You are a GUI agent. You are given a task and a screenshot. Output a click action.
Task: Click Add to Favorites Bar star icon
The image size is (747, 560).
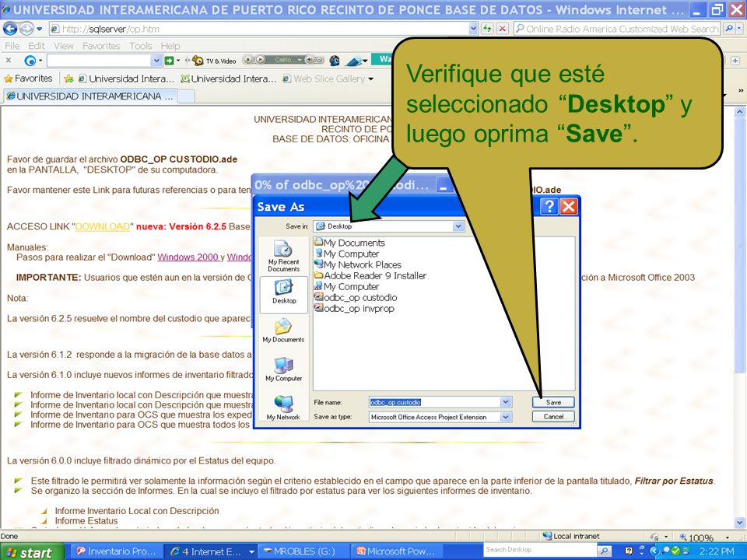(68, 79)
